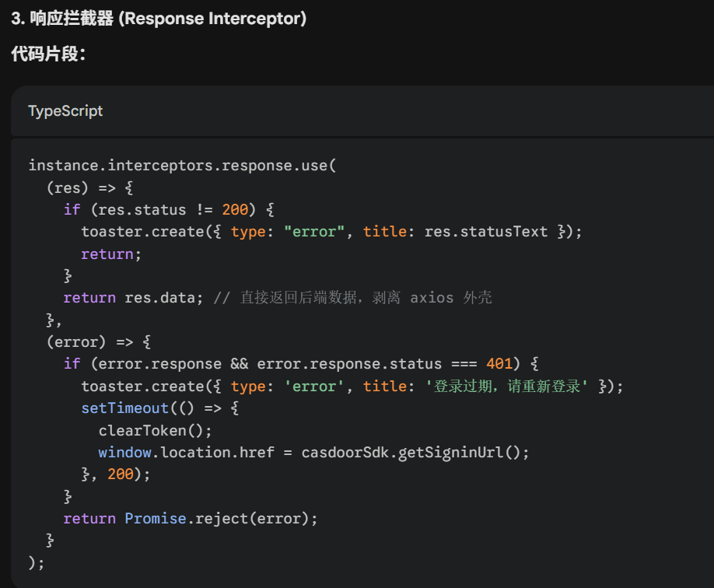Click window.location.href in the code
The height and width of the screenshot is (588, 714).
(x=187, y=452)
